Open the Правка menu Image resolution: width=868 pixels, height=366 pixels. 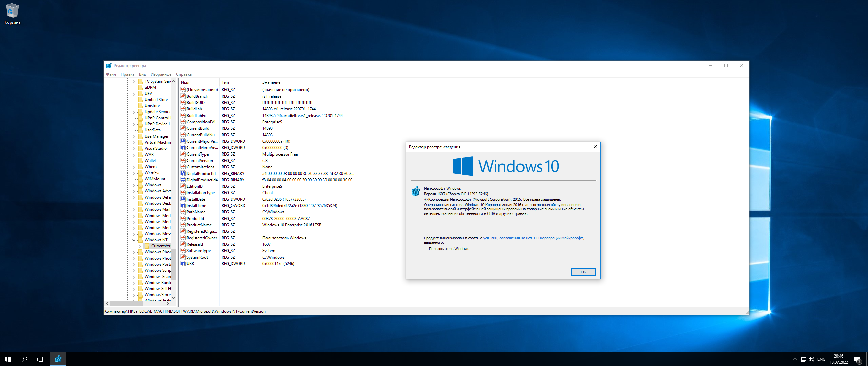(127, 74)
